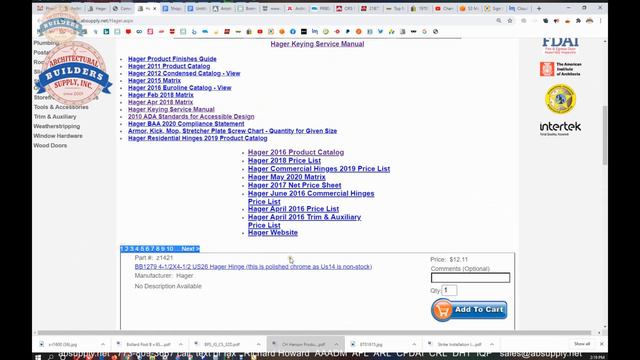The width and height of the screenshot is (640, 360).
Task: Open the Windows Start button
Action: coord(38,357)
